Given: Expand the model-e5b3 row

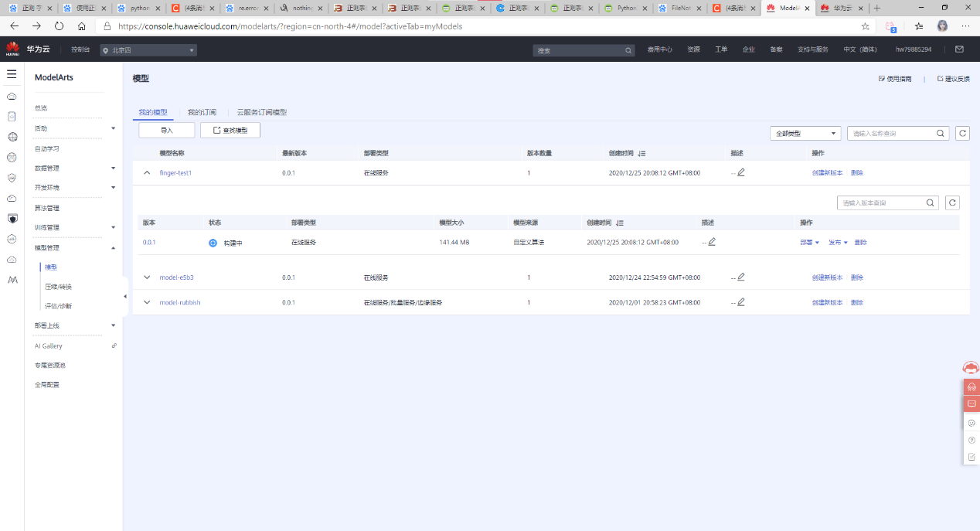Looking at the screenshot, I should pyautogui.click(x=147, y=277).
